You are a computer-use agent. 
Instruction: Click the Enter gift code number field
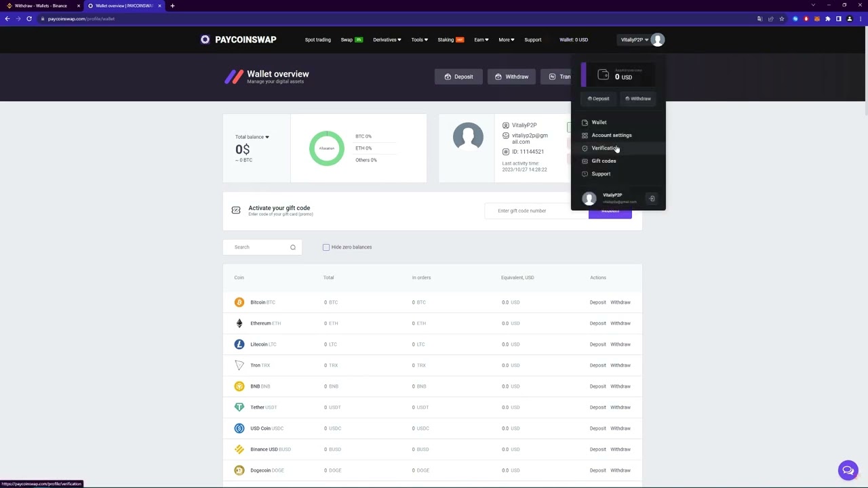click(x=536, y=211)
